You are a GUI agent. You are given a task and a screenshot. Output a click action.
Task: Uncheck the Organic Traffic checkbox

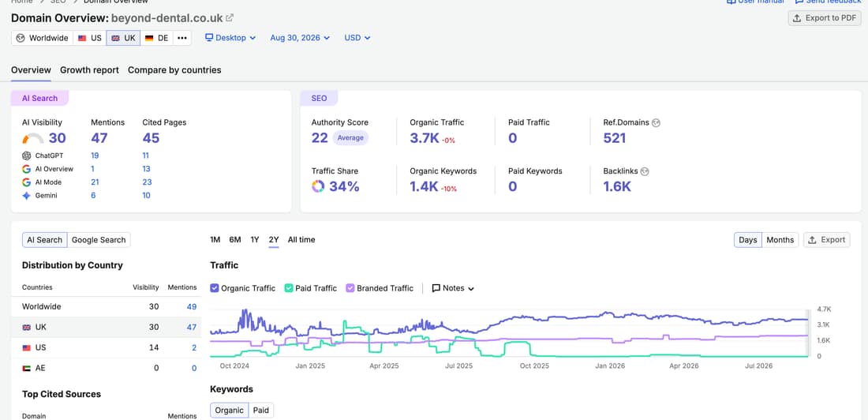pos(215,288)
